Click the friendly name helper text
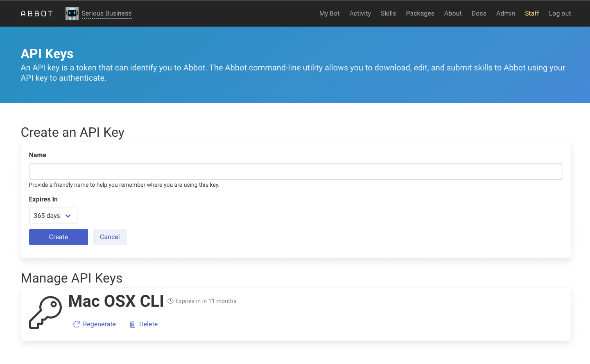The height and width of the screenshot is (364, 590). pos(124,185)
